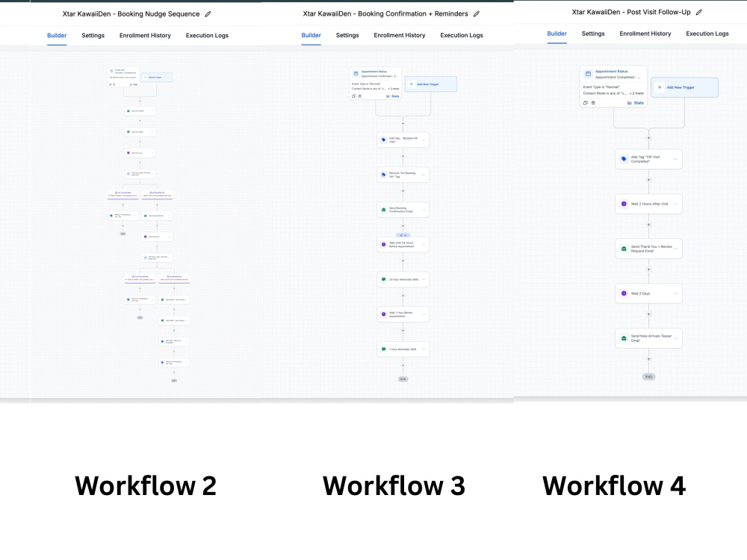Delete the Appointment Completed trigger via trash icon
Screen dimensions: 747x560
click(593, 103)
